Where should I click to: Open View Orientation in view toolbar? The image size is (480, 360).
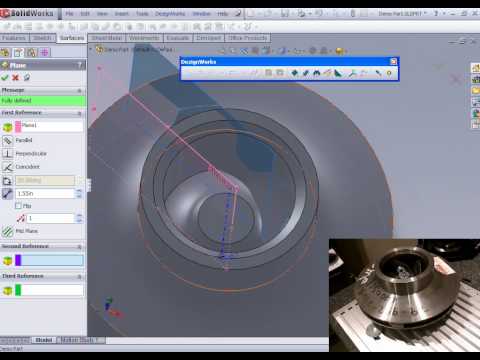(267, 51)
